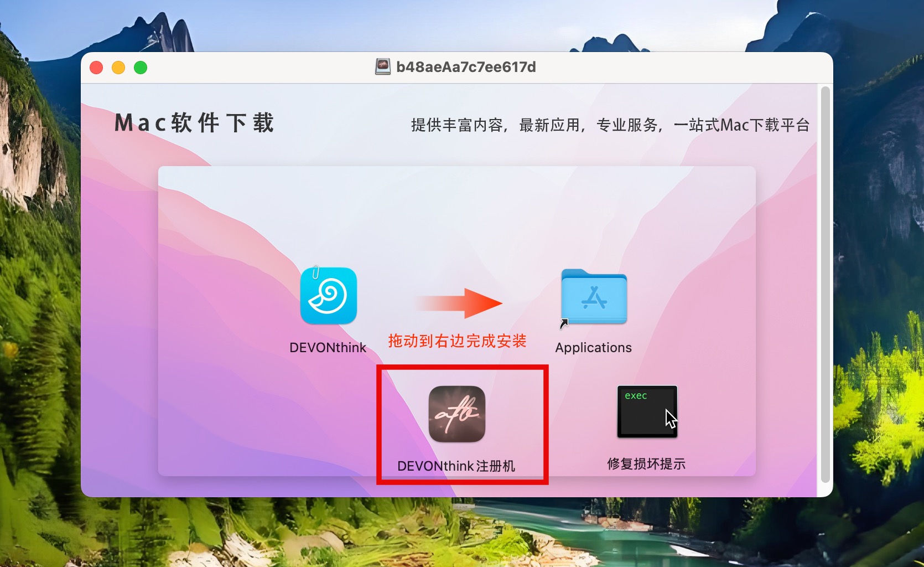Click the red 拖动到右边完成安装 instruction text
The height and width of the screenshot is (567, 924).
click(x=457, y=341)
